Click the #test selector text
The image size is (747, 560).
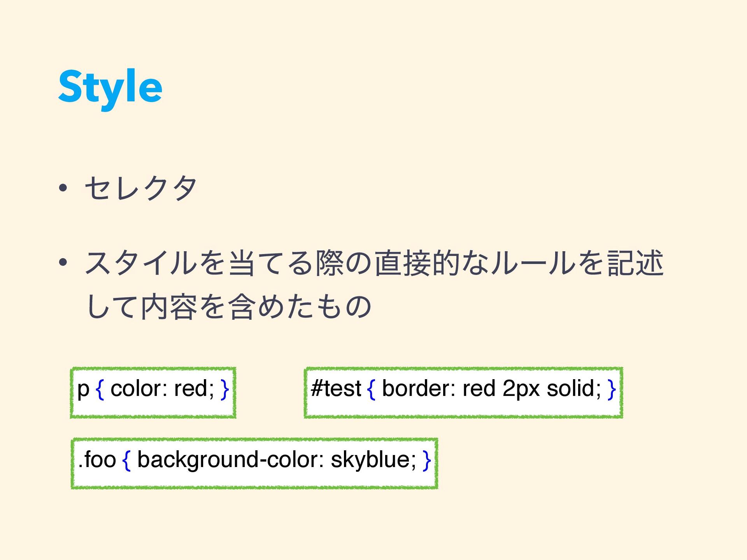[336, 388]
